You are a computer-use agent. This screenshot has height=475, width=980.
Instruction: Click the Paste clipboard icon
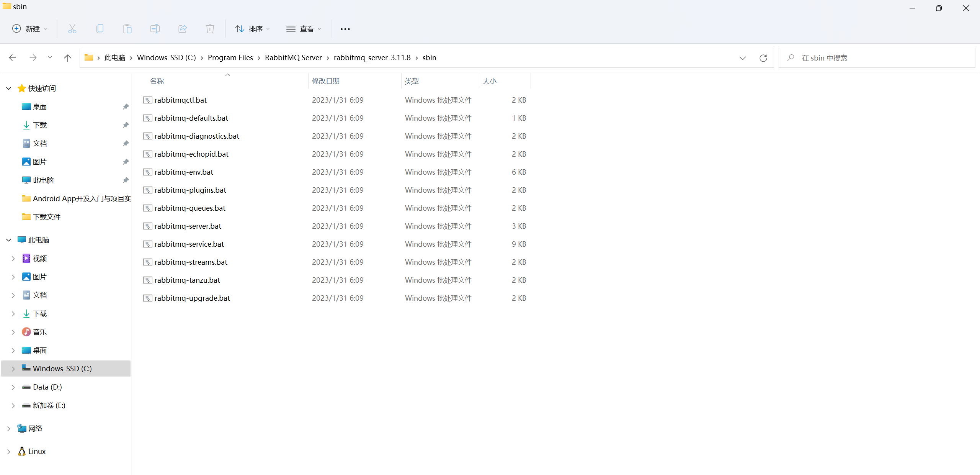pyautogui.click(x=127, y=29)
